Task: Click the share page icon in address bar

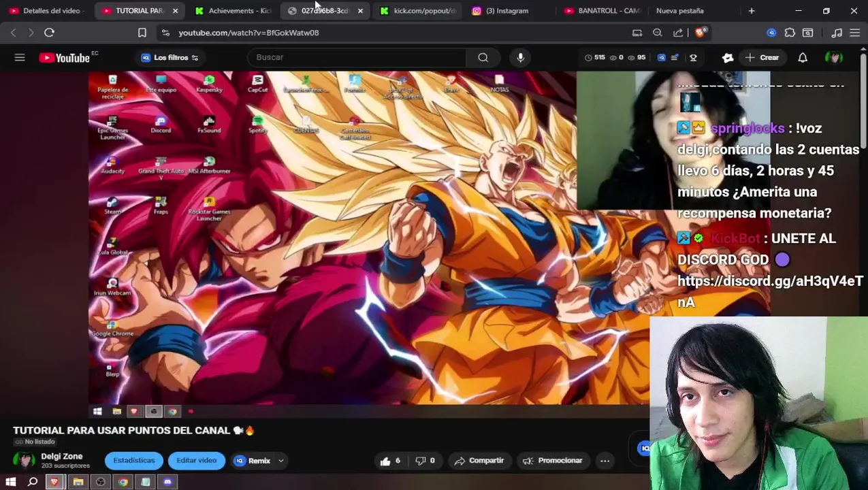Action: pos(678,33)
